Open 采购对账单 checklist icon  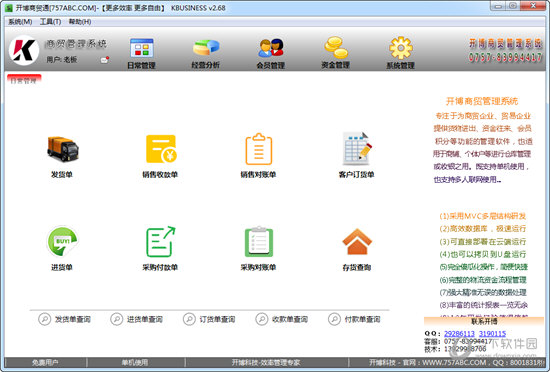click(x=259, y=242)
